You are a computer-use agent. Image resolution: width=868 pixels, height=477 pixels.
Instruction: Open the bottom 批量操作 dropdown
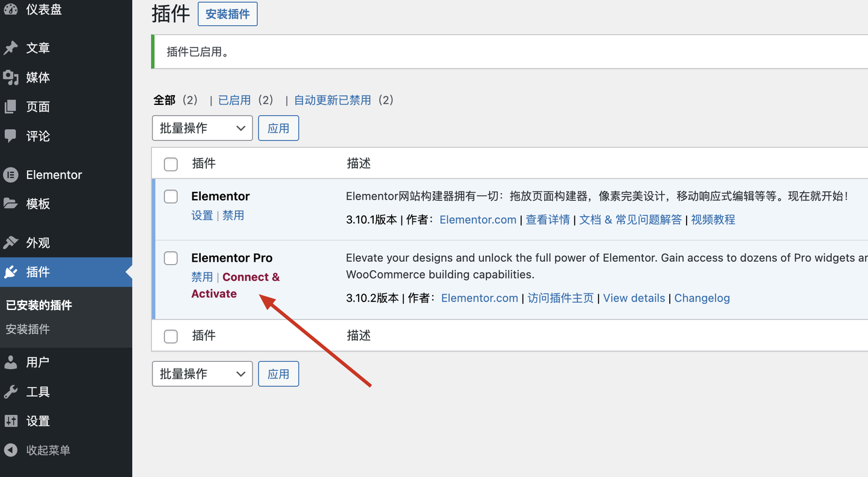click(x=202, y=374)
